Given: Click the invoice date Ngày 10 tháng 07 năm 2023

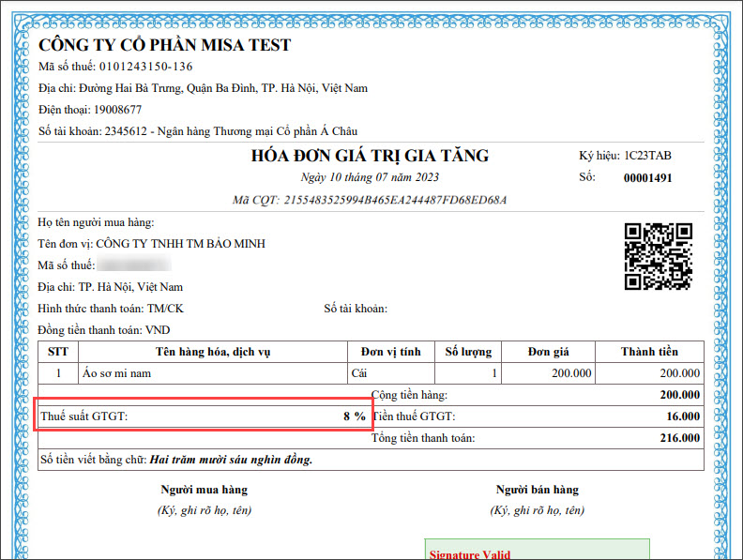Looking at the screenshot, I should (x=370, y=177).
